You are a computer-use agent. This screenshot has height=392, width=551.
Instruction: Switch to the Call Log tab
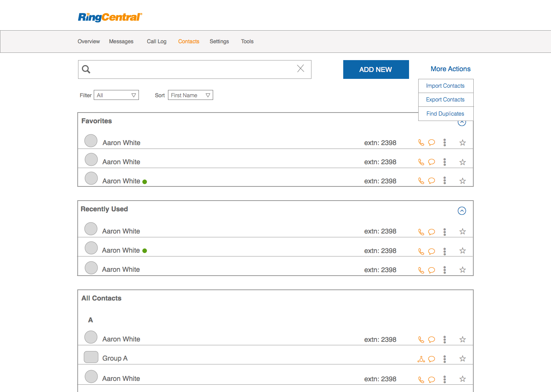click(x=156, y=41)
